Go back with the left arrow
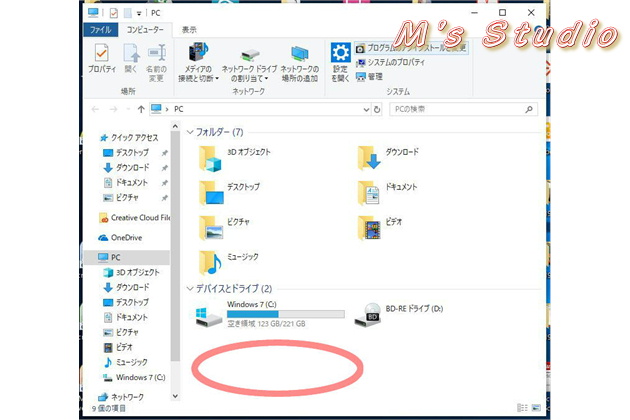Image resolution: width=630 pixels, height=420 pixels. pyautogui.click(x=95, y=109)
